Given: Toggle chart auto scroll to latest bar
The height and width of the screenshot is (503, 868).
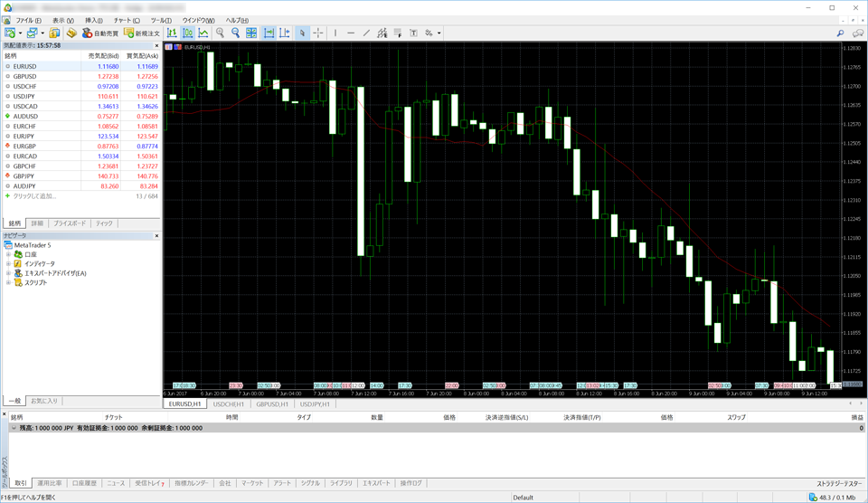Looking at the screenshot, I should 269,33.
